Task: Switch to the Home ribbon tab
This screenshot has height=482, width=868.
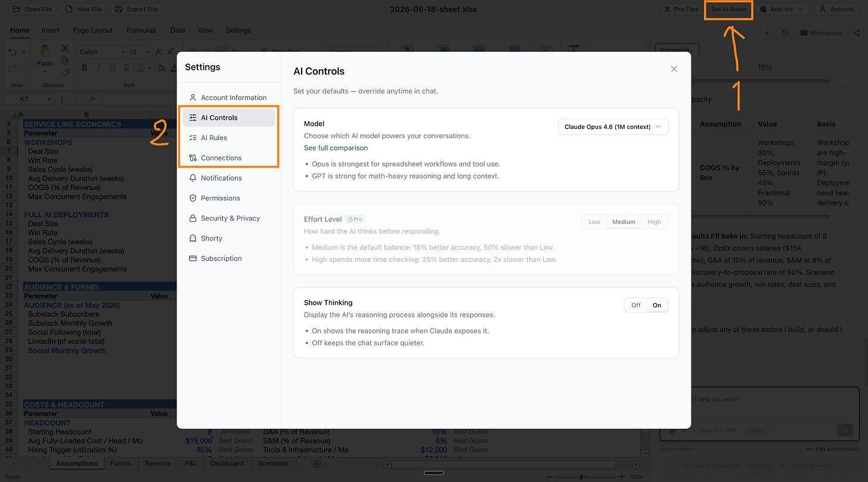Action: click(x=20, y=30)
